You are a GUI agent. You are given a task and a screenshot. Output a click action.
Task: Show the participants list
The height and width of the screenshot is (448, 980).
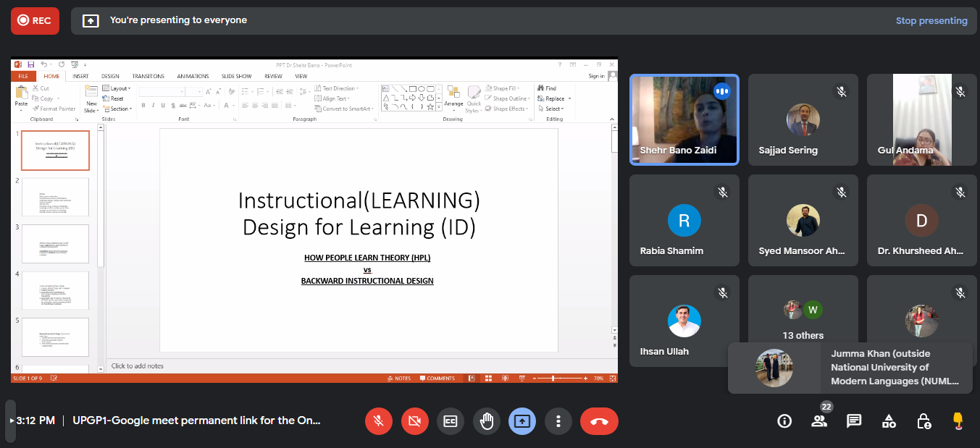pos(819,421)
